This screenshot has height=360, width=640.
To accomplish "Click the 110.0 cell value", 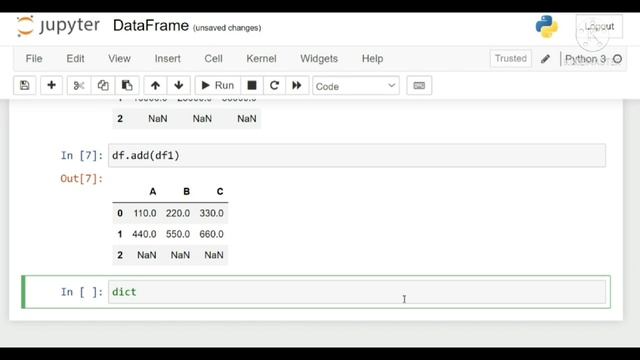I will (x=145, y=213).
